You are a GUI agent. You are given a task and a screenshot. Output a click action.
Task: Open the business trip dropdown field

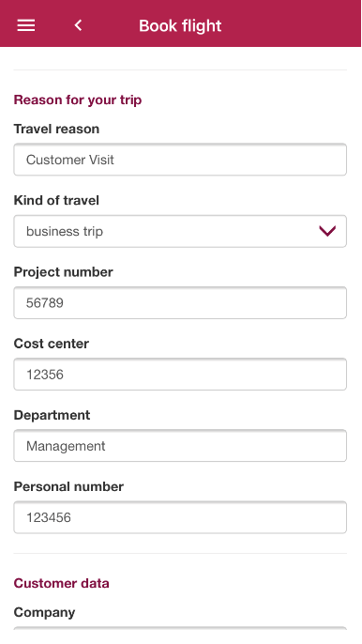180,231
